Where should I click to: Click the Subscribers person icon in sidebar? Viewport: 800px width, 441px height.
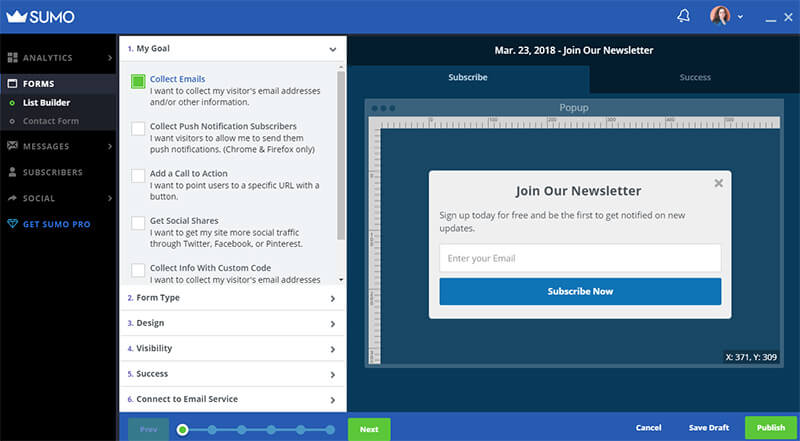coord(13,172)
